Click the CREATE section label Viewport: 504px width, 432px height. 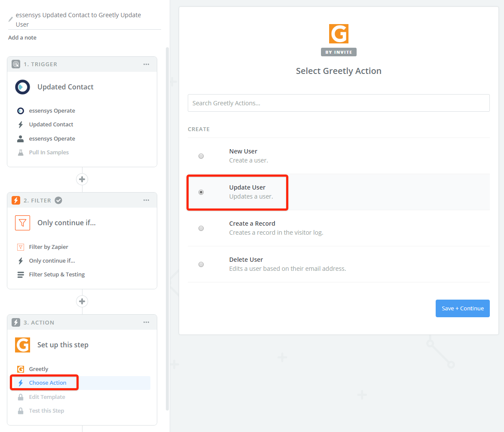tap(199, 129)
